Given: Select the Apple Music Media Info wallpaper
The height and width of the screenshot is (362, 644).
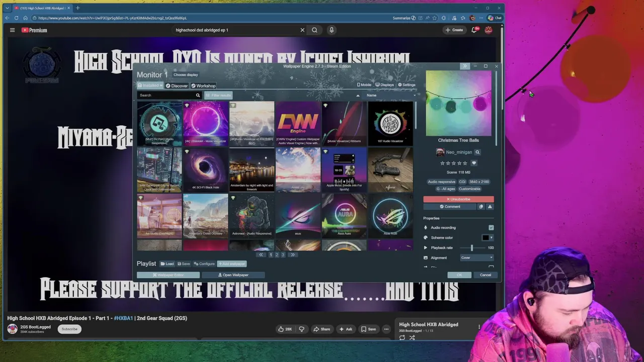Looking at the screenshot, I should pyautogui.click(x=344, y=169).
